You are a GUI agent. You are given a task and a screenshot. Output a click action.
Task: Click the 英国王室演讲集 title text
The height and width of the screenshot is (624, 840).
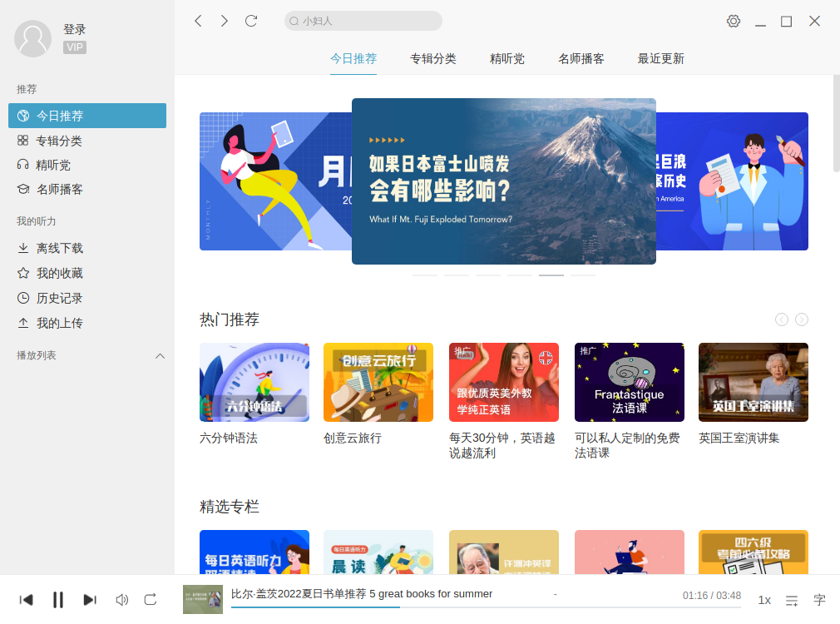(x=739, y=438)
